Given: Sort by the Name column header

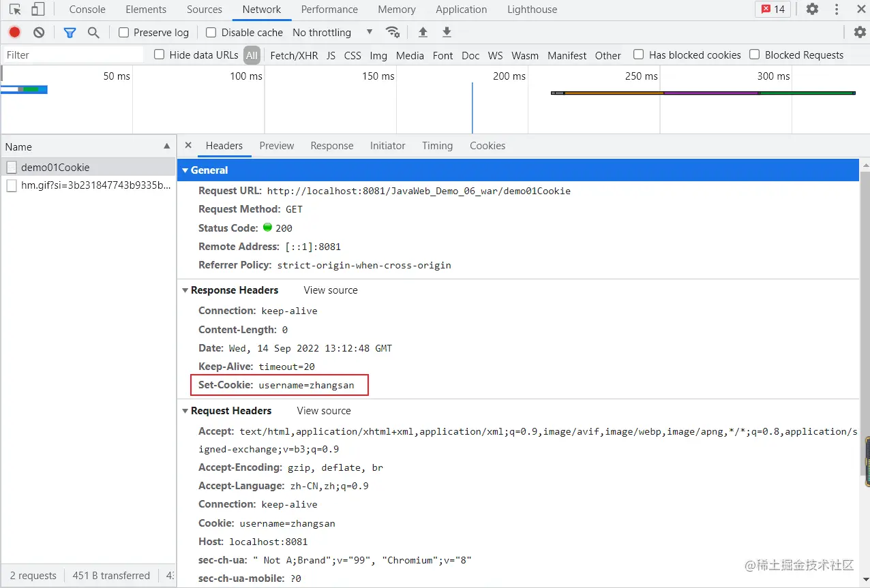Looking at the screenshot, I should (88, 146).
